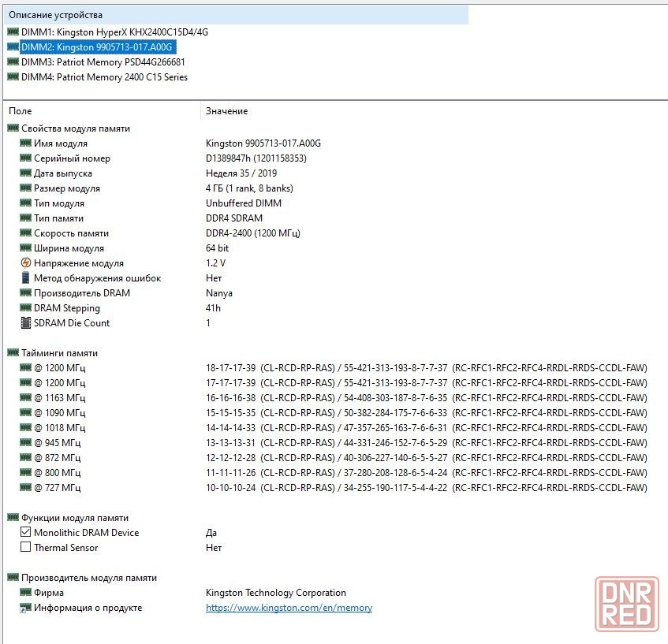Screen dimensions: 668x644
Task: Click icon of the 727 МГц timing row
Action: (x=25, y=487)
